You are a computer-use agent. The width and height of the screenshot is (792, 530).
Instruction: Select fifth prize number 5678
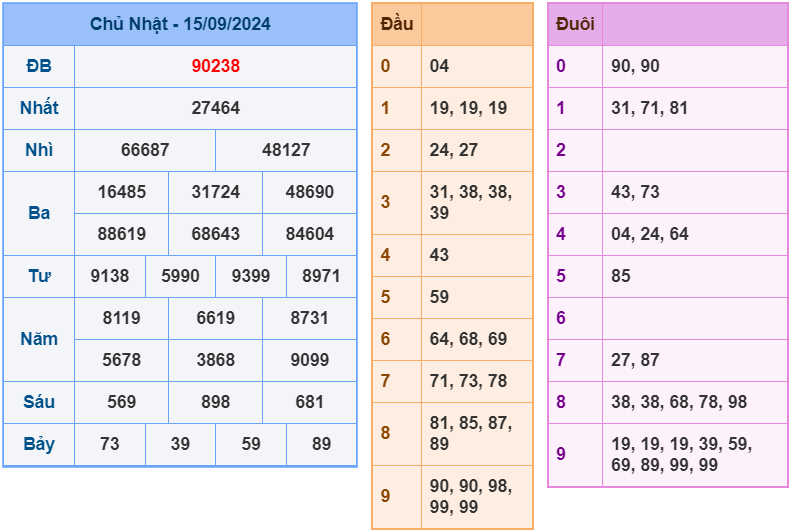point(122,360)
